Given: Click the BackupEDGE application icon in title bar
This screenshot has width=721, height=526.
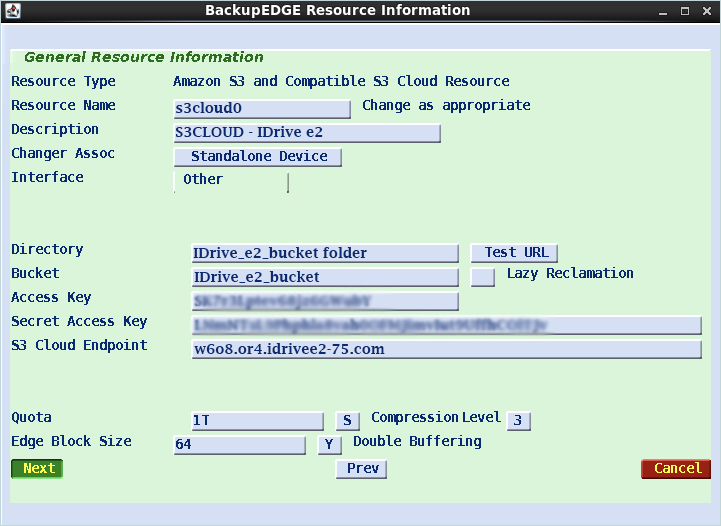Looking at the screenshot, I should pos(13,10).
